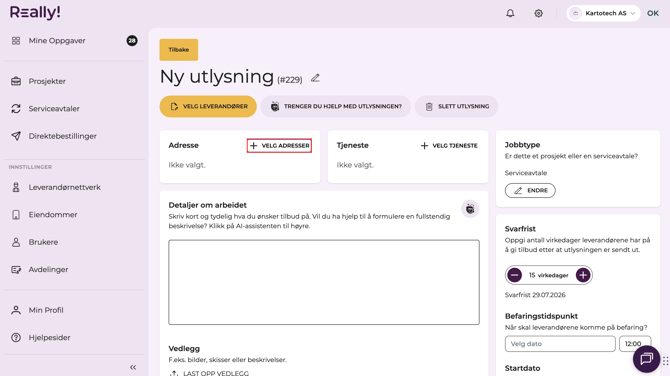The width and height of the screenshot is (670, 376).
Task: Click the Brukere user icon
Action: coord(16,242)
